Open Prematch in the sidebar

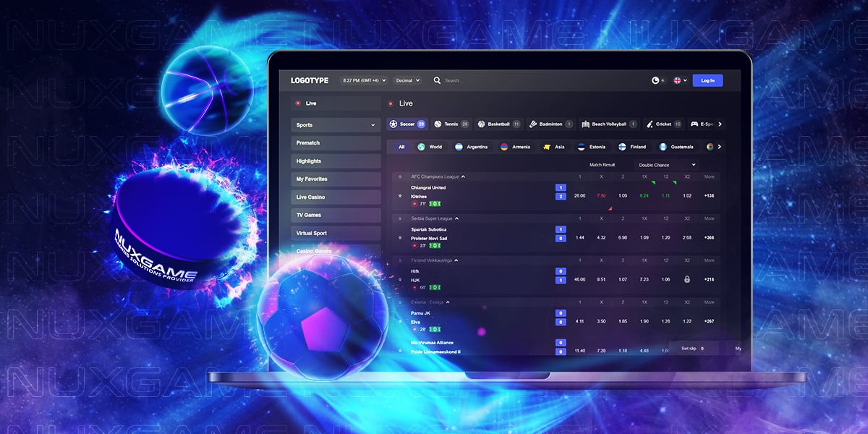336,143
